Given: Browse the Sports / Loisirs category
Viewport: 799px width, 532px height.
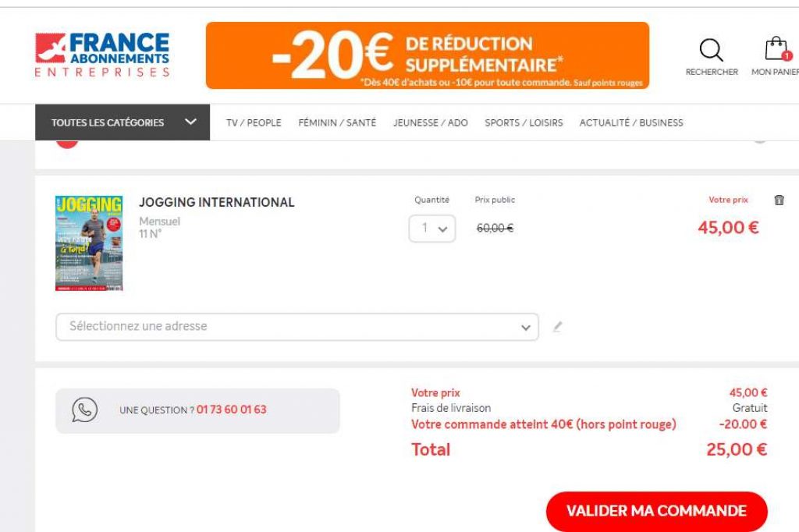Looking at the screenshot, I should (x=524, y=122).
